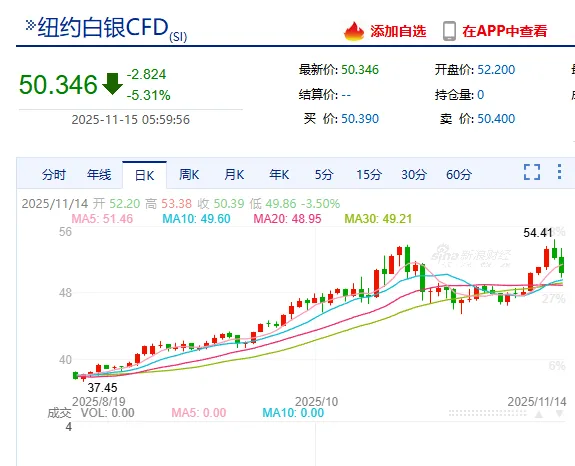Click the MA20: 48.95 legend label

click(287, 219)
